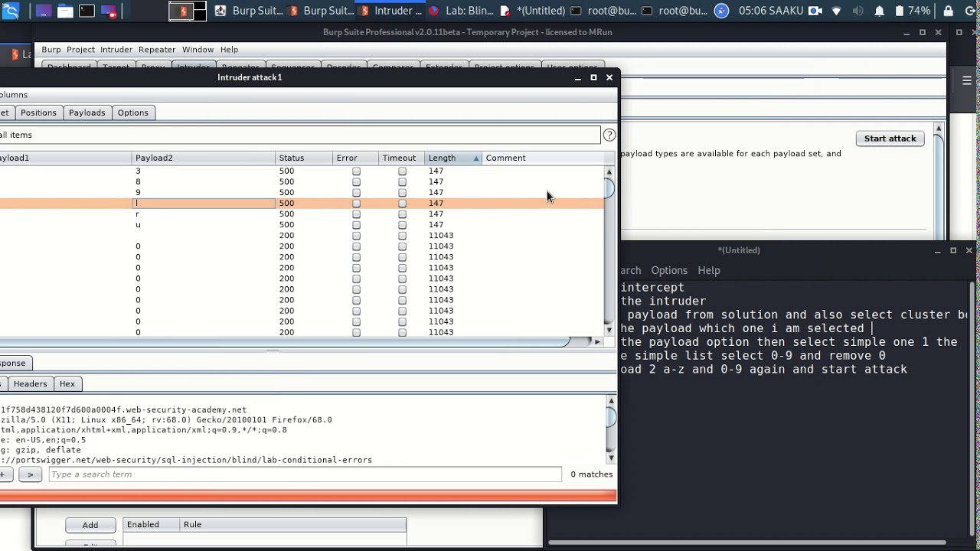Click the attack results filter help icon
980x551 pixels.
coord(609,135)
